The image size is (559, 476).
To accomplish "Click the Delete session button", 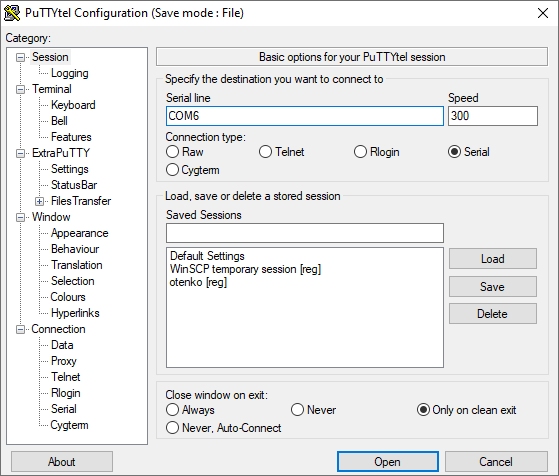I will [x=493, y=314].
